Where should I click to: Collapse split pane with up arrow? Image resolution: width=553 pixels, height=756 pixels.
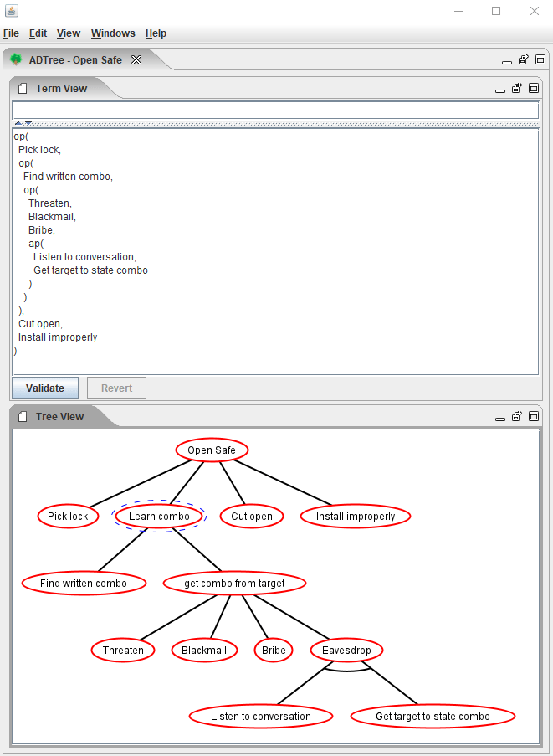tap(18, 123)
